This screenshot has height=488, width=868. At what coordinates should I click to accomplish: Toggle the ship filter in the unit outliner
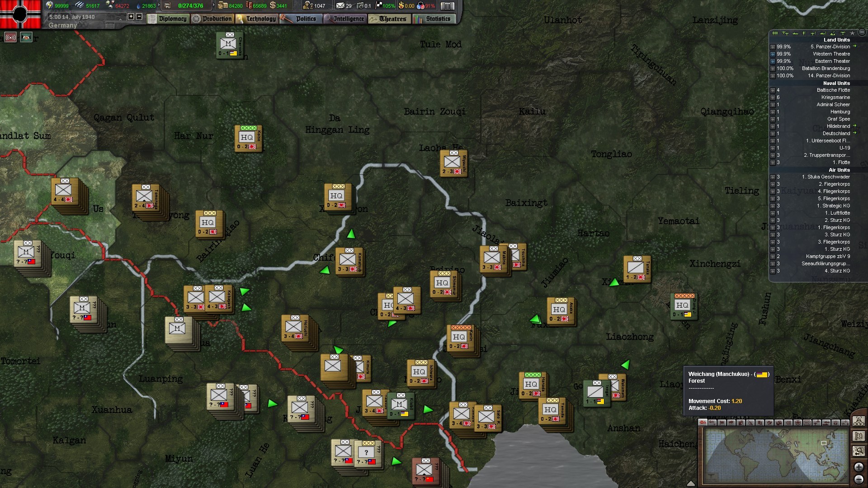click(x=795, y=33)
